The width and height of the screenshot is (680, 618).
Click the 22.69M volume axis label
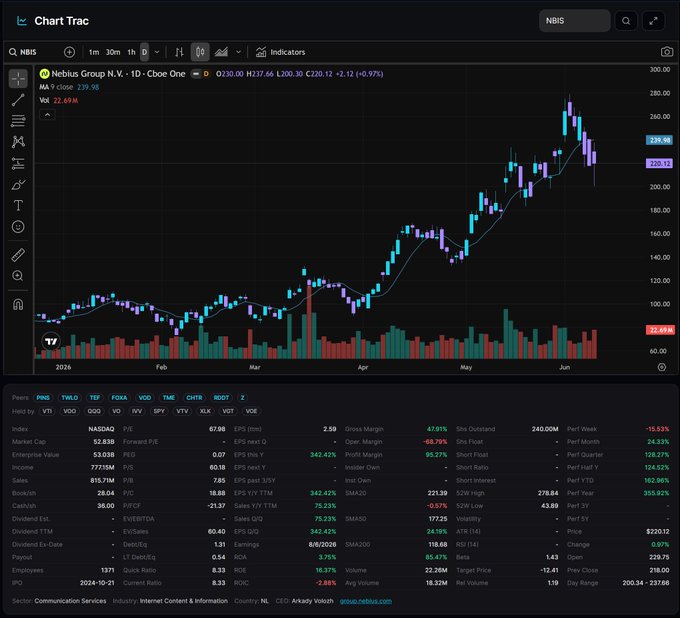click(660, 330)
